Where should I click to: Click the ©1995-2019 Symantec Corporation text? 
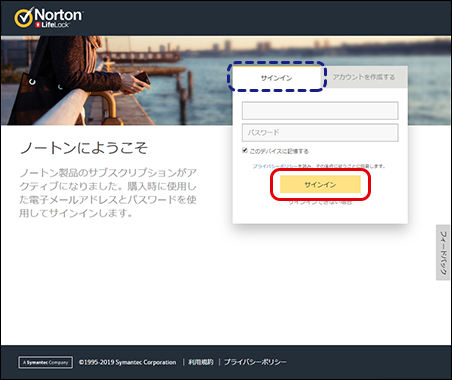click(x=128, y=362)
